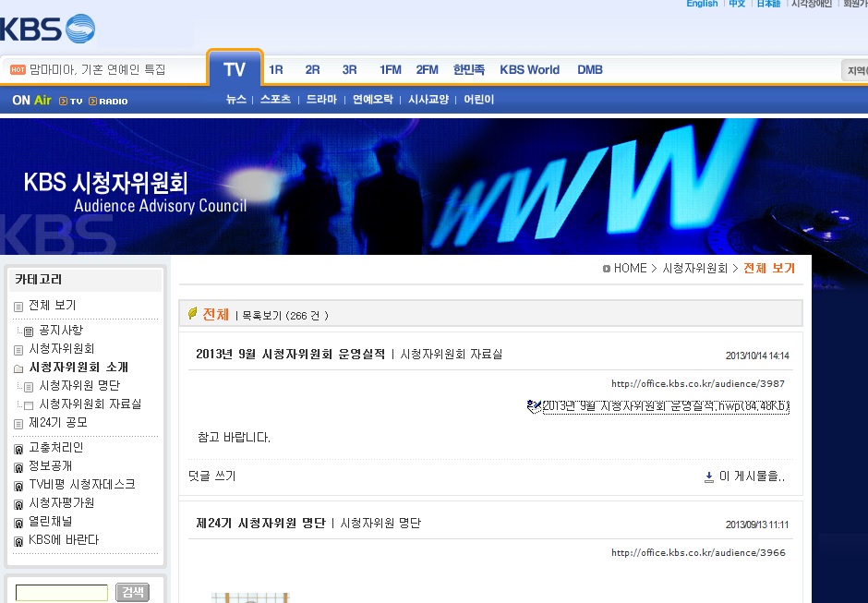Open the 뉴스 menu
868x603 pixels.
click(235, 99)
